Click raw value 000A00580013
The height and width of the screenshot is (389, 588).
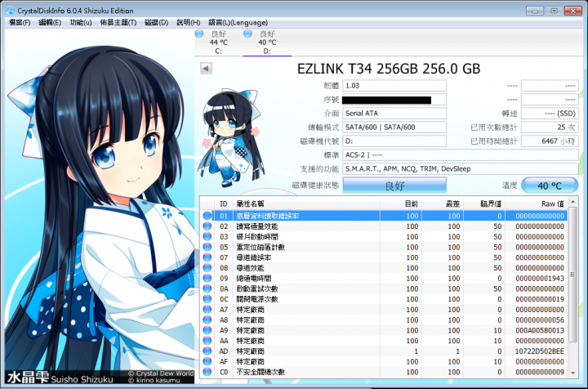(x=540, y=330)
